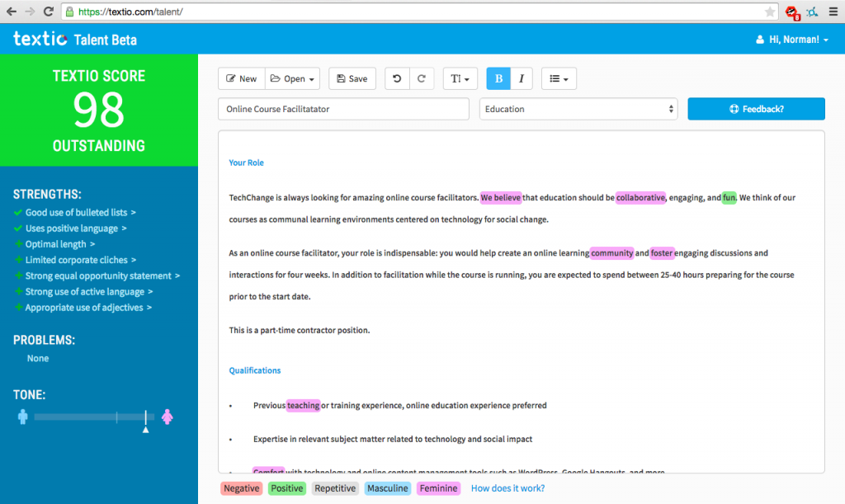Open the bulleted list dropdown
This screenshot has width=845, height=504.
[x=559, y=78]
